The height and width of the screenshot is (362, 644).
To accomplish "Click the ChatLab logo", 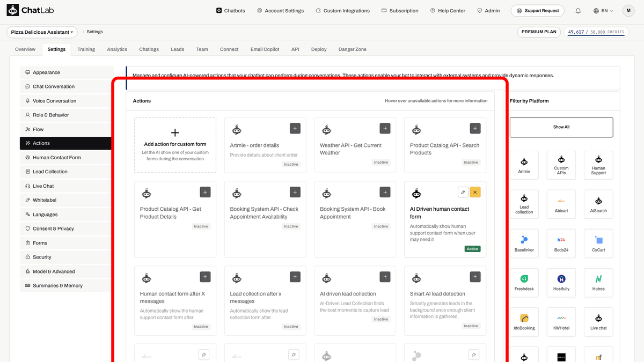I will point(30,10).
